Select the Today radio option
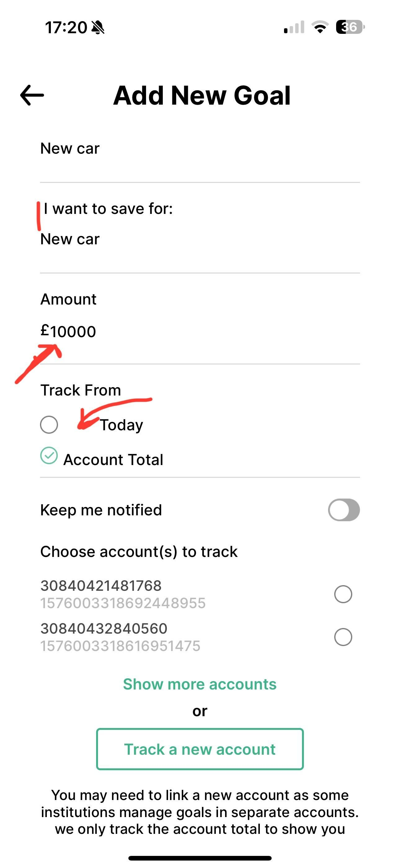The height and width of the screenshot is (868, 400). tap(49, 425)
